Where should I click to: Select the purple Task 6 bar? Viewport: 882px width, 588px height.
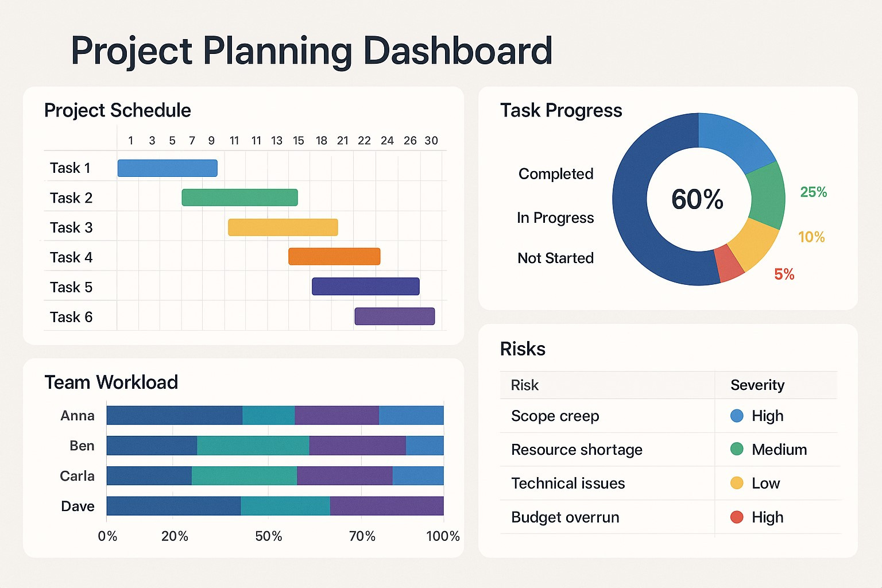394,316
